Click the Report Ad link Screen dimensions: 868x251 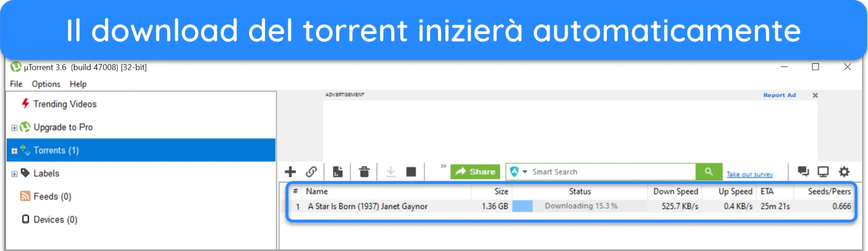click(780, 95)
